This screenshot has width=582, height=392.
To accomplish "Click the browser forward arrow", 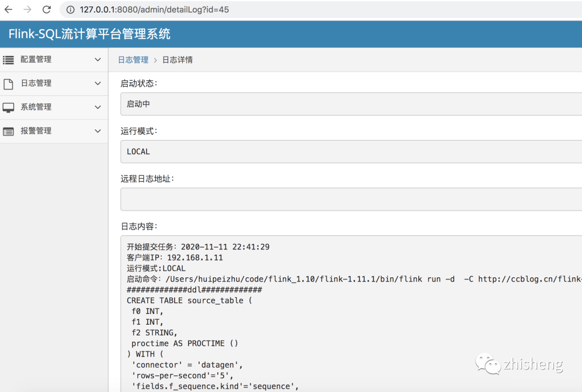I will pos(27,9).
